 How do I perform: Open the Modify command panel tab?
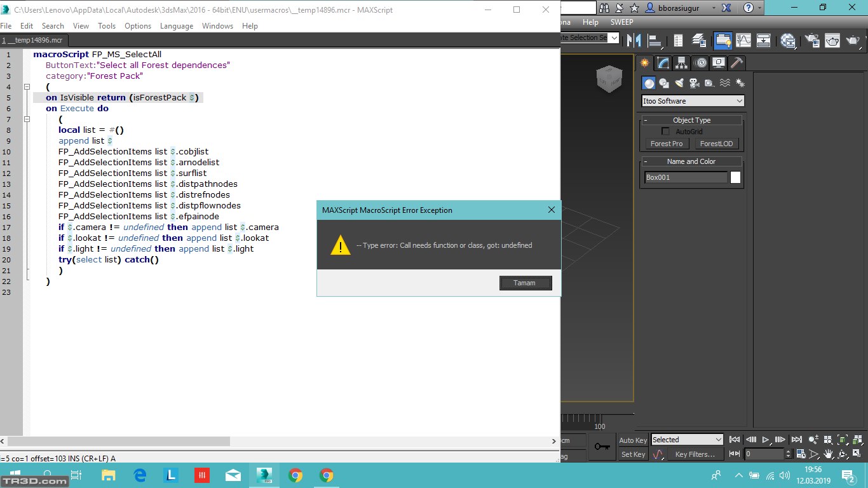[x=663, y=63]
